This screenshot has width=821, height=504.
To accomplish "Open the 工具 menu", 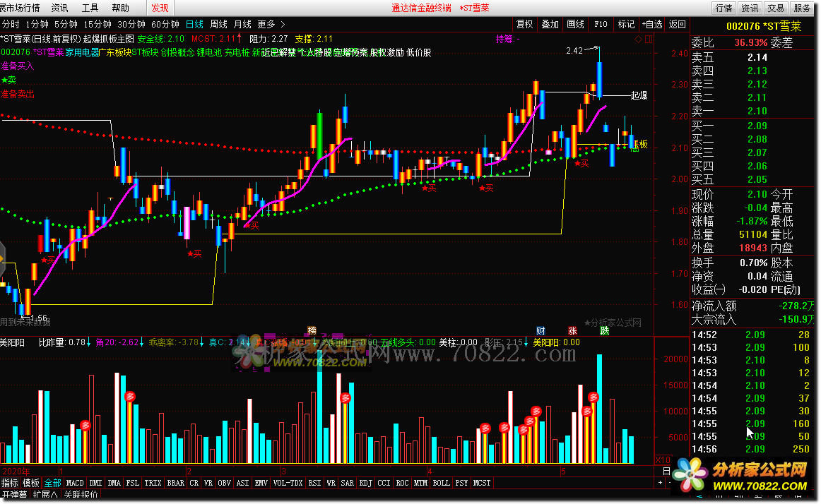I will (90, 8).
